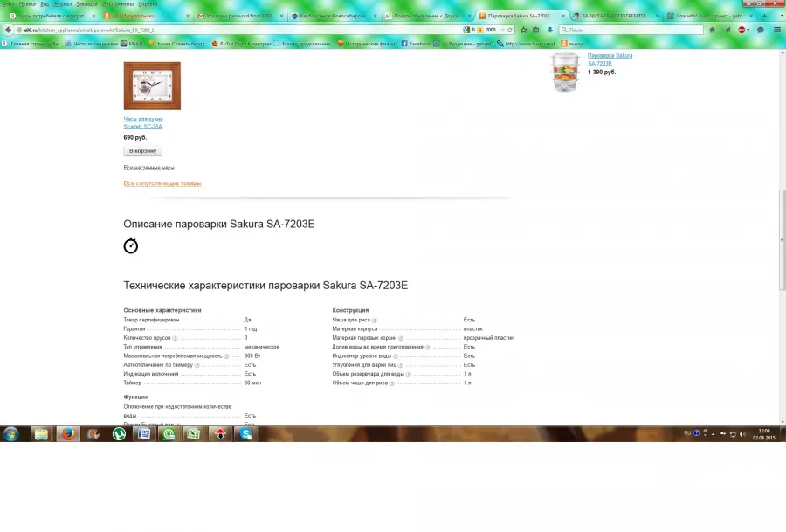Click the page vertical scrollbar thumb
Viewport: 786px width, 532px height.
click(782, 239)
